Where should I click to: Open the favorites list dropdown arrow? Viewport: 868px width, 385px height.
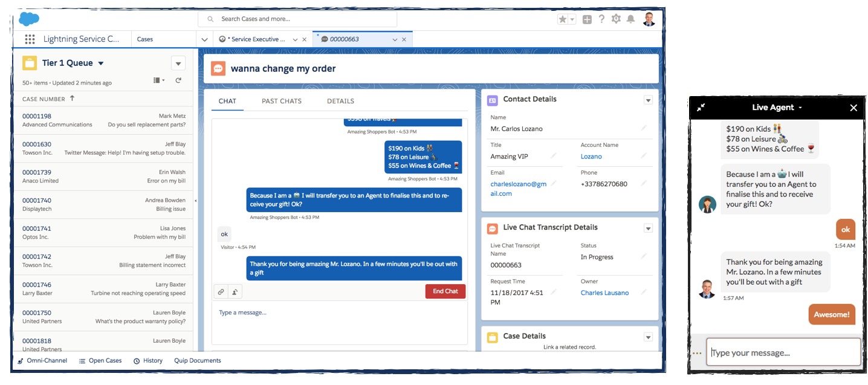pos(572,19)
